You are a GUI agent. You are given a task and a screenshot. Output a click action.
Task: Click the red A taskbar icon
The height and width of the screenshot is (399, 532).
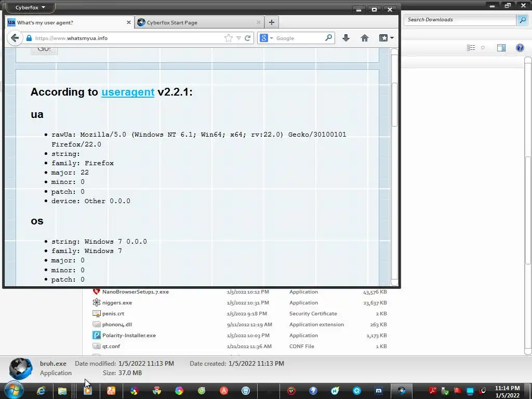(x=224, y=391)
